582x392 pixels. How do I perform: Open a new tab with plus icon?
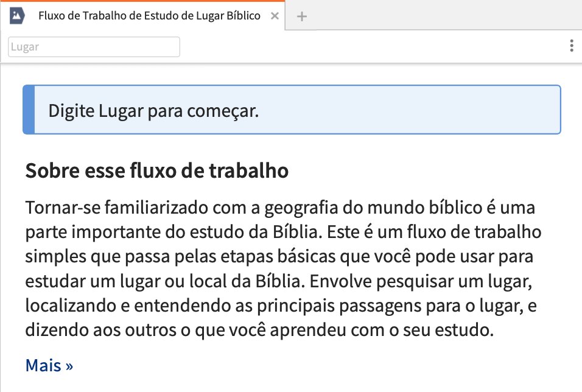point(302,16)
